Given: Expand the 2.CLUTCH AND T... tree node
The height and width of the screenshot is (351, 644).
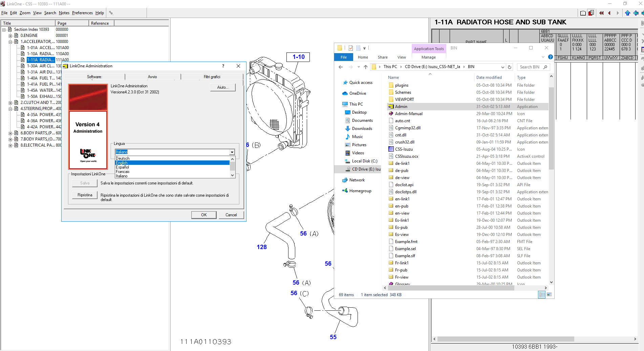Looking at the screenshot, I should (x=10, y=103).
